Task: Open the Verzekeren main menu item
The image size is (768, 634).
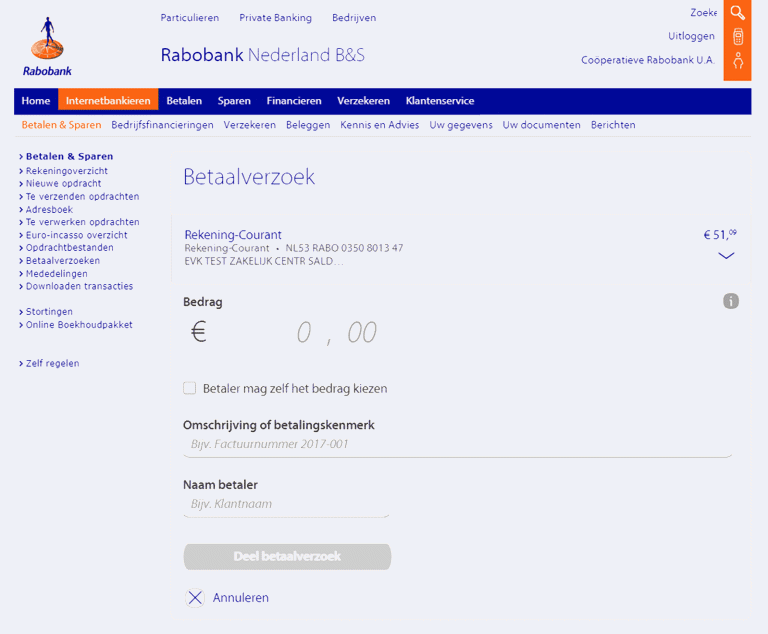Action: pos(363,101)
